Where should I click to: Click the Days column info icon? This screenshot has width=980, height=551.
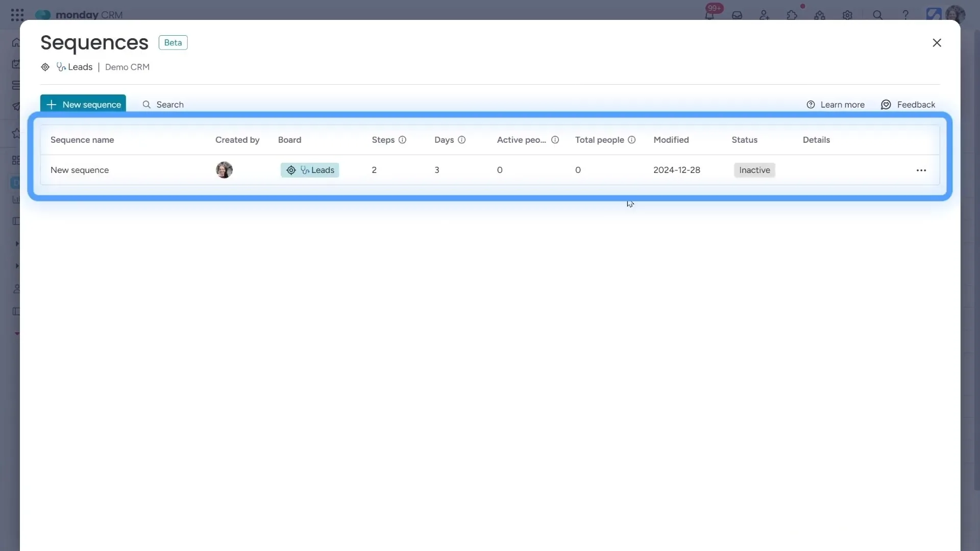tap(461, 140)
